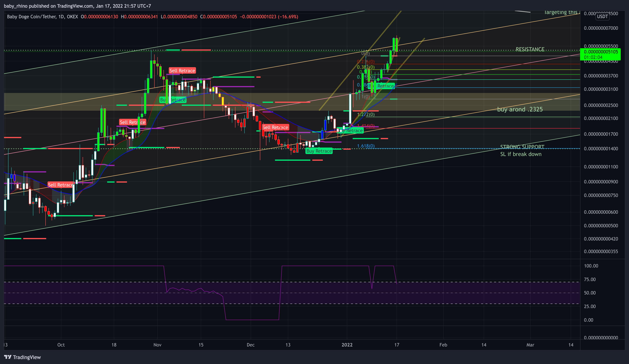Click the USDT currency badge
This screenshot has width=629, height=364.
[602, 17]
